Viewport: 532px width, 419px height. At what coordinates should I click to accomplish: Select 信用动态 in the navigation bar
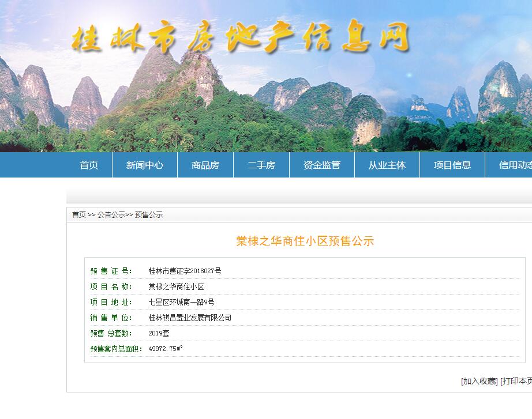pos(515,165)
